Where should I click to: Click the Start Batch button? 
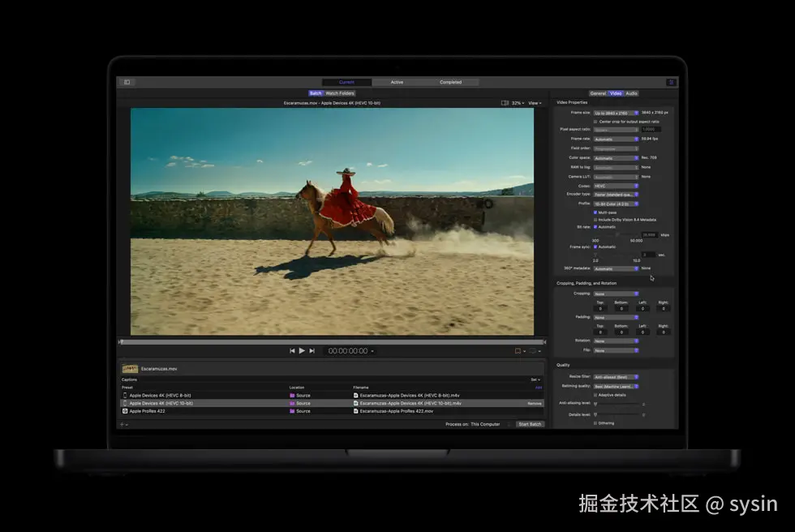[x=530, y=424]
